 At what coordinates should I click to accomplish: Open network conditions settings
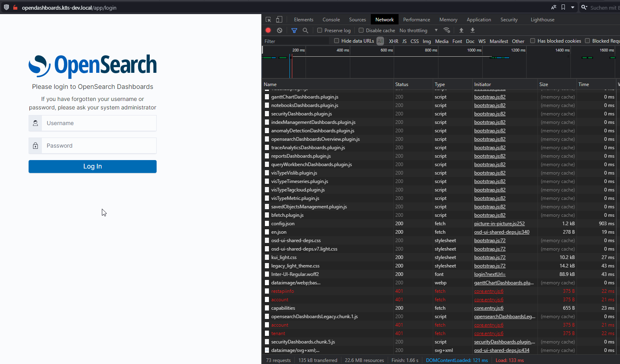tap(447, 30)
